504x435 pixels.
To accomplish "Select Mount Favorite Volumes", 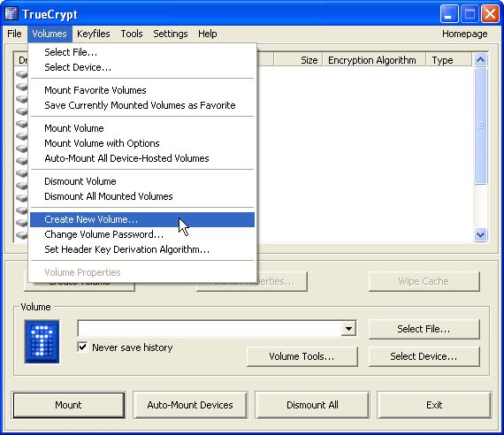I will point(142,90).
